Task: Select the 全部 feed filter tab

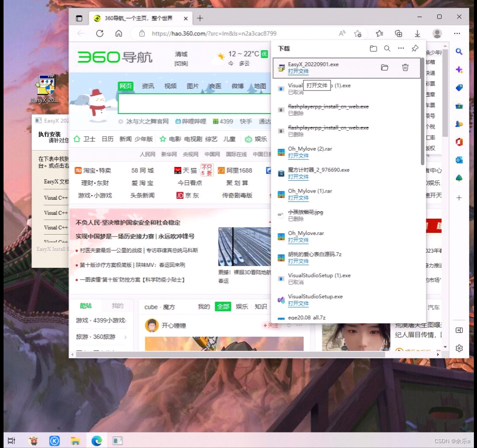Action: pyautogui.click(x=223, y=307)
